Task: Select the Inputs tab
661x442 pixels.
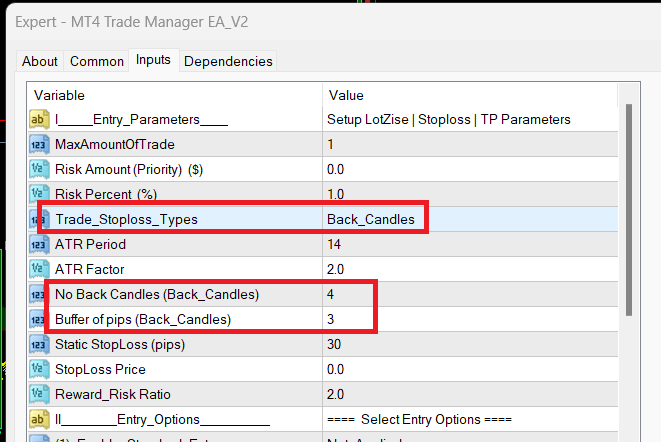Action: click(153, 60)
